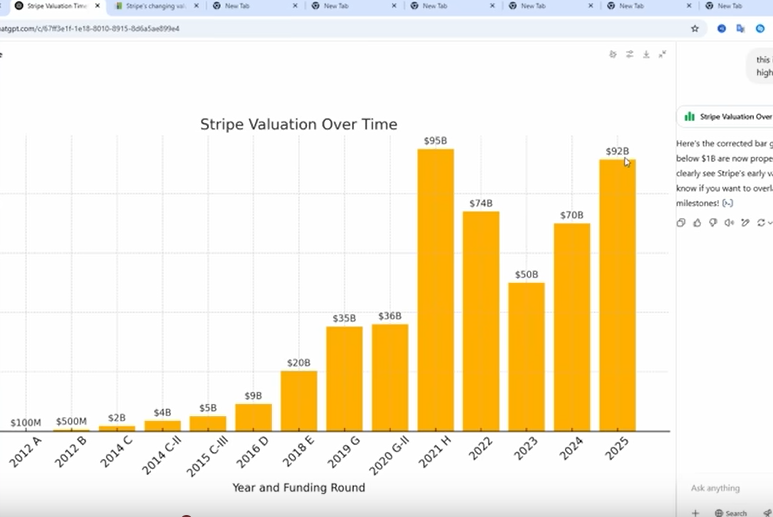Screen dimensions: 773x517
Task: Click the $500M bar label
Action: 71,421
